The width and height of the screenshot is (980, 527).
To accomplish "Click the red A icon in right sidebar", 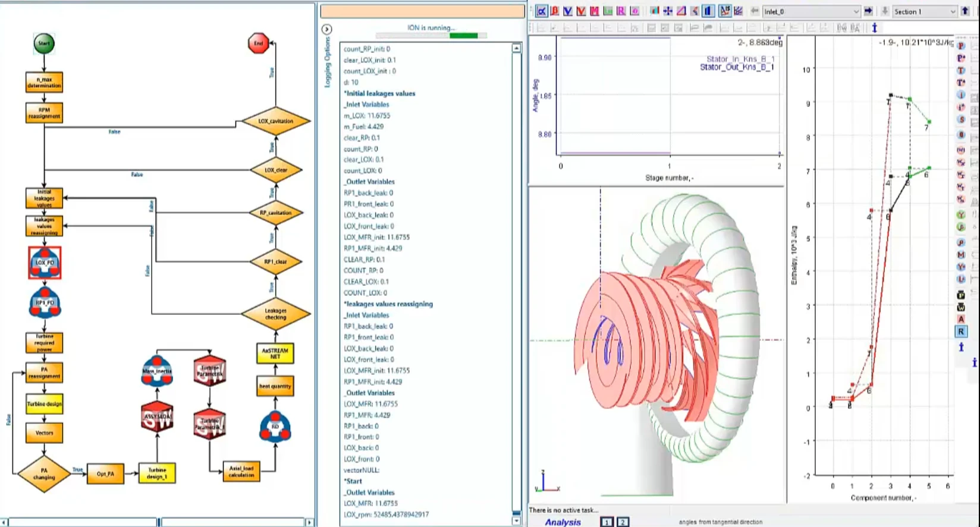I will [x=960, y=319].
